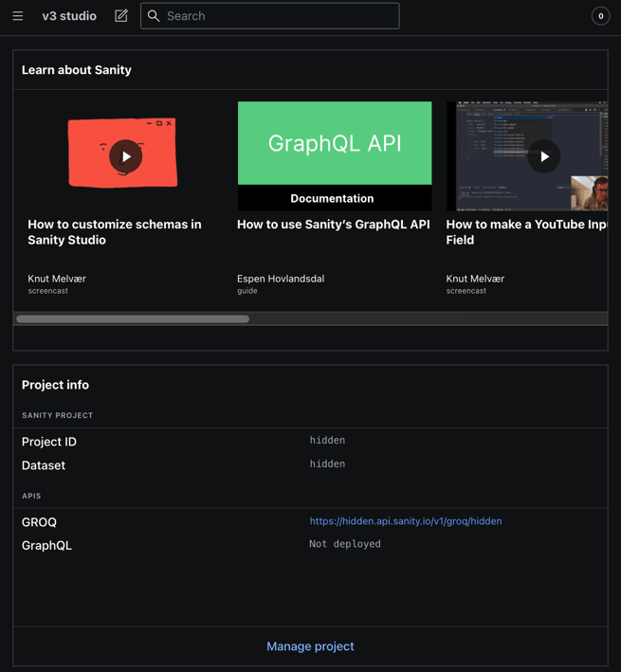Click the 'Learn about Sanity' heading
Image resolution: width=621 pixels, height=672 pixels.
point(77,70)
